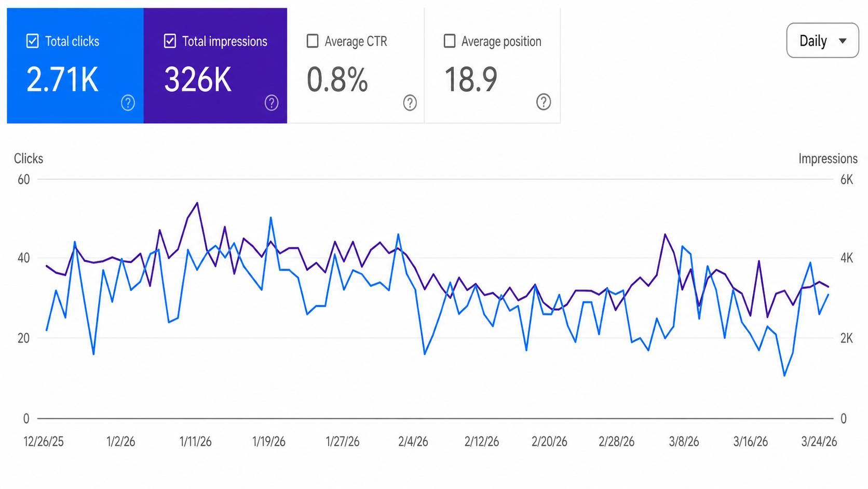
Task: Click the Daily dropdown arrow
Action: pyautogui.click(x=843, y=41)
